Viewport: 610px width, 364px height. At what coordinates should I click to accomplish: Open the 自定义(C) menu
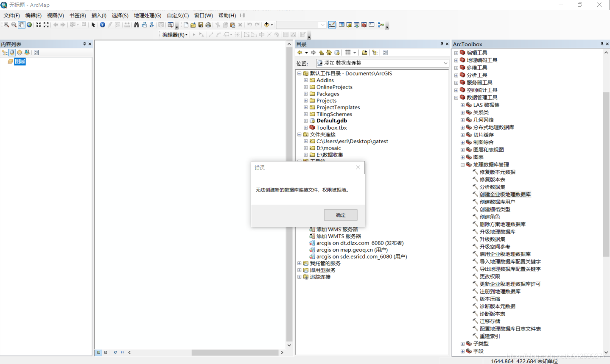click(178, 15)
